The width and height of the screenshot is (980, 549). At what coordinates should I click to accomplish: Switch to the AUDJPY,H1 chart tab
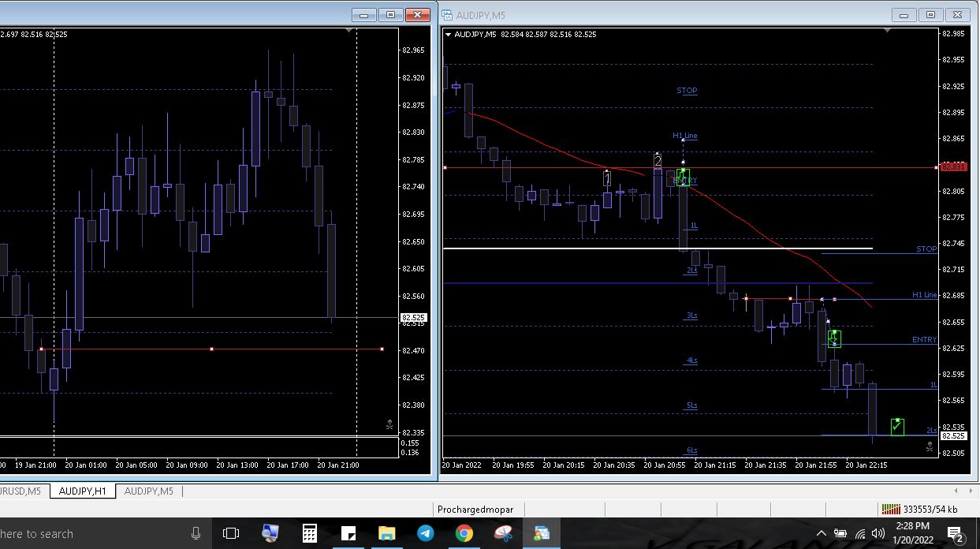[83, 491]
